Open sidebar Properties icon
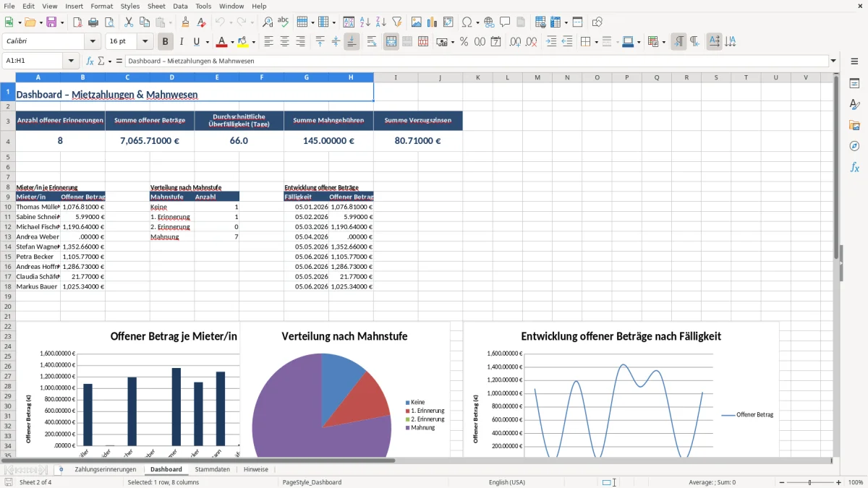Screen dimensions: 868x488 [x=854, y=83]
